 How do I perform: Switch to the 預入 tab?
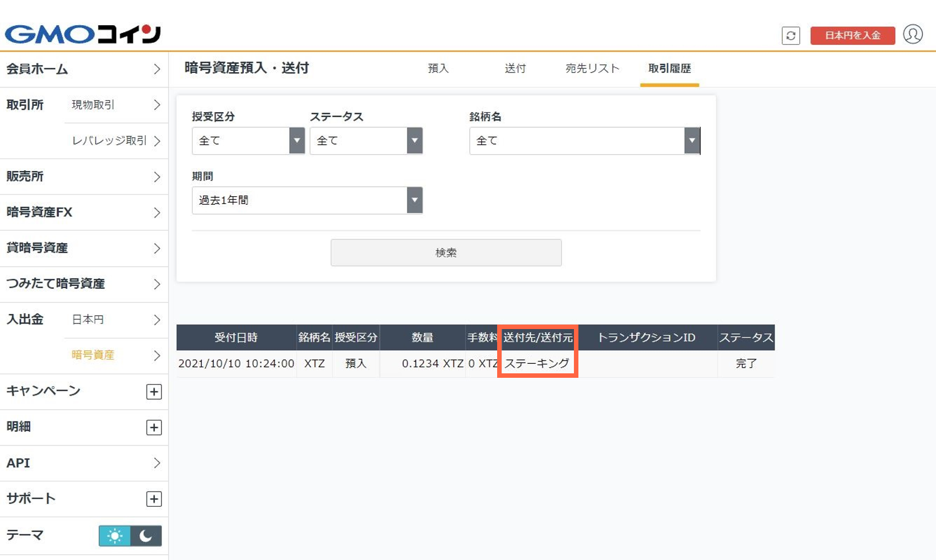pos(438,68)
